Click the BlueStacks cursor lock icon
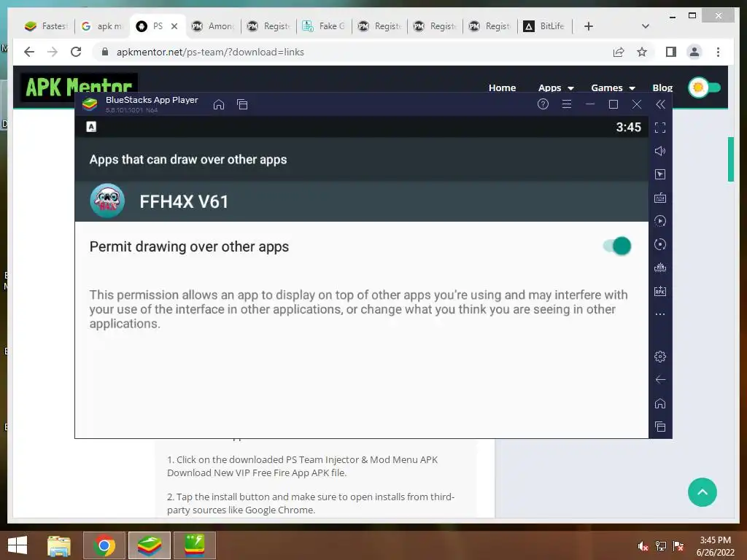The height and width of the screenshot is (560, 747). [x=659, y=174]
